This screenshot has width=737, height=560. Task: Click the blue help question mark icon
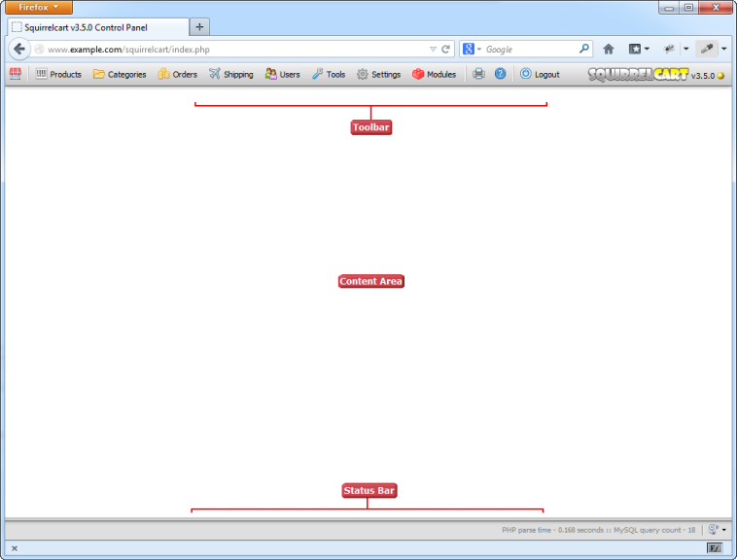pyautogui.click(x=500, y=74)
